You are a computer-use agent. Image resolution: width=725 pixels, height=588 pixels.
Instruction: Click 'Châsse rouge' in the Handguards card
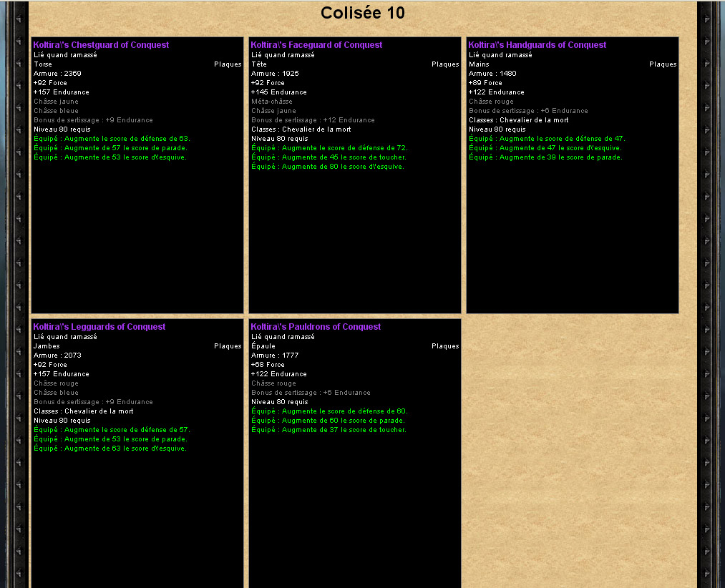pos(491,102)
